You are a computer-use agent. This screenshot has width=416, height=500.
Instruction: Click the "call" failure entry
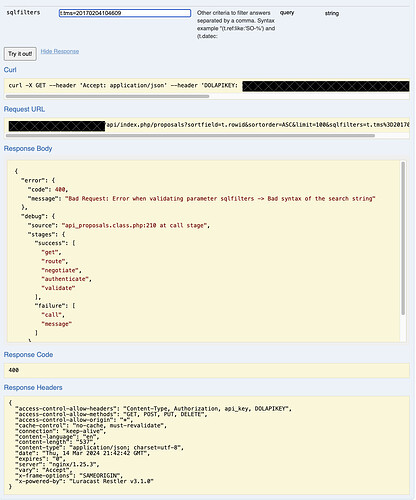[53, 315]
